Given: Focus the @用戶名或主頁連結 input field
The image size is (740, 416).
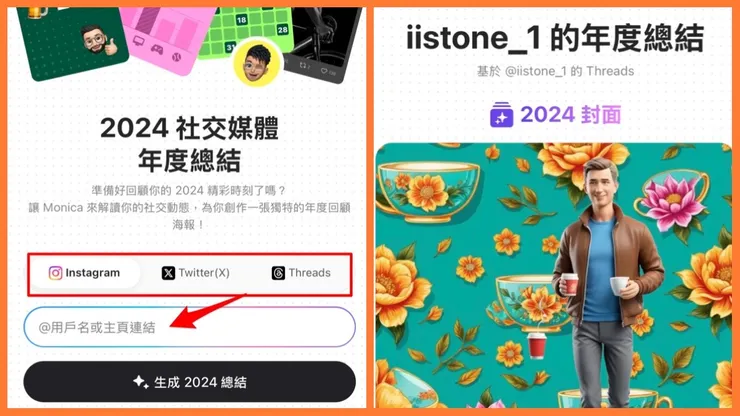Looking at the screenshot, I should point(189,327).
